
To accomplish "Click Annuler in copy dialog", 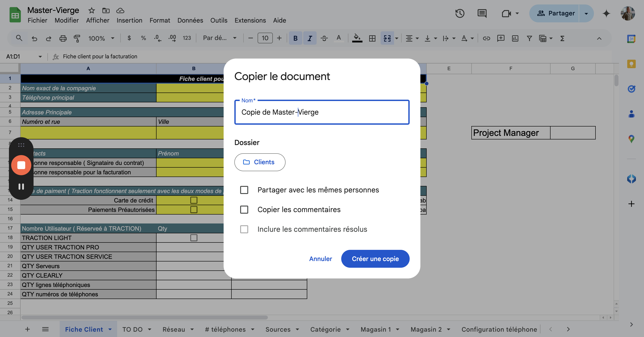I will [x=320, y=259].
